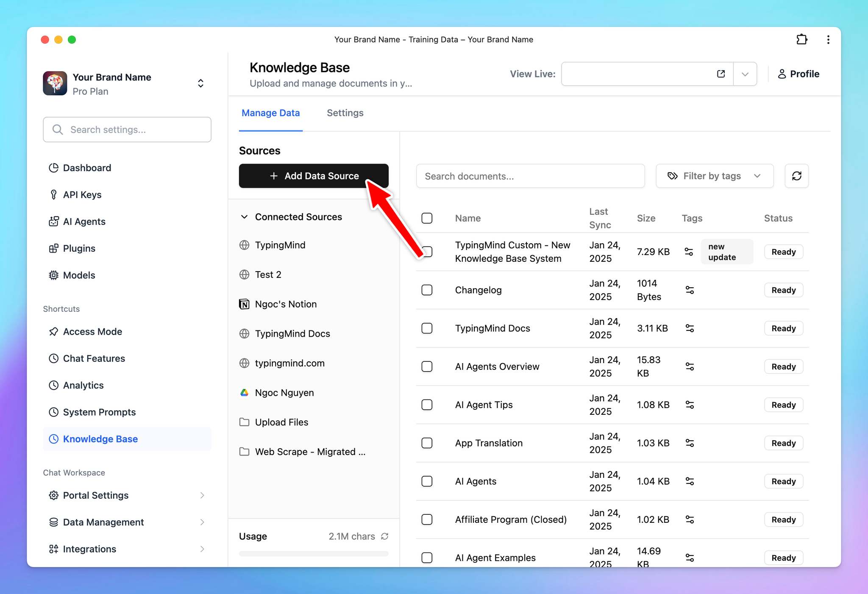Click the Search documents input field

click(531, 175)
